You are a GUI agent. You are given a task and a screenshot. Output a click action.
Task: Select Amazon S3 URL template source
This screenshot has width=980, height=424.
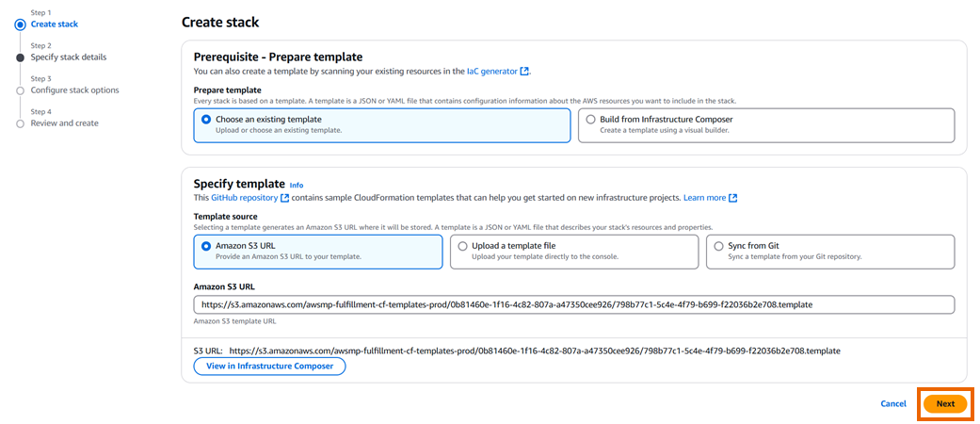click(x=206, y=246)
